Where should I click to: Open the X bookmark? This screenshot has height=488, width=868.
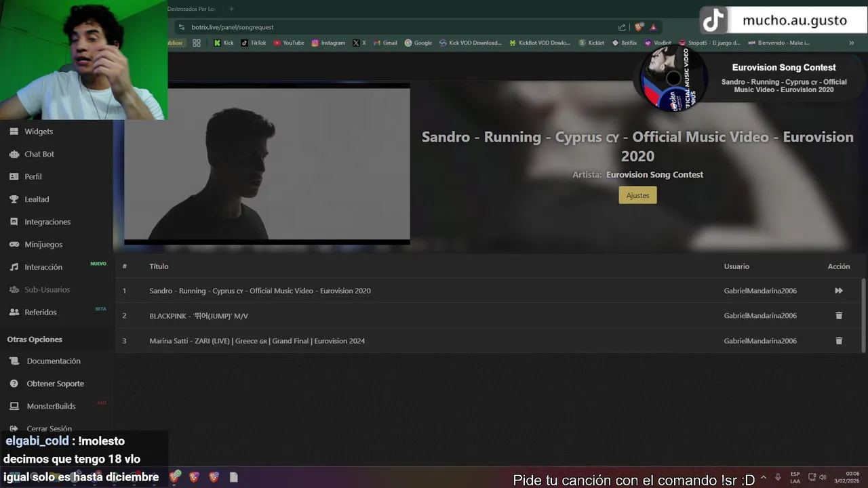tap(359, 43)
